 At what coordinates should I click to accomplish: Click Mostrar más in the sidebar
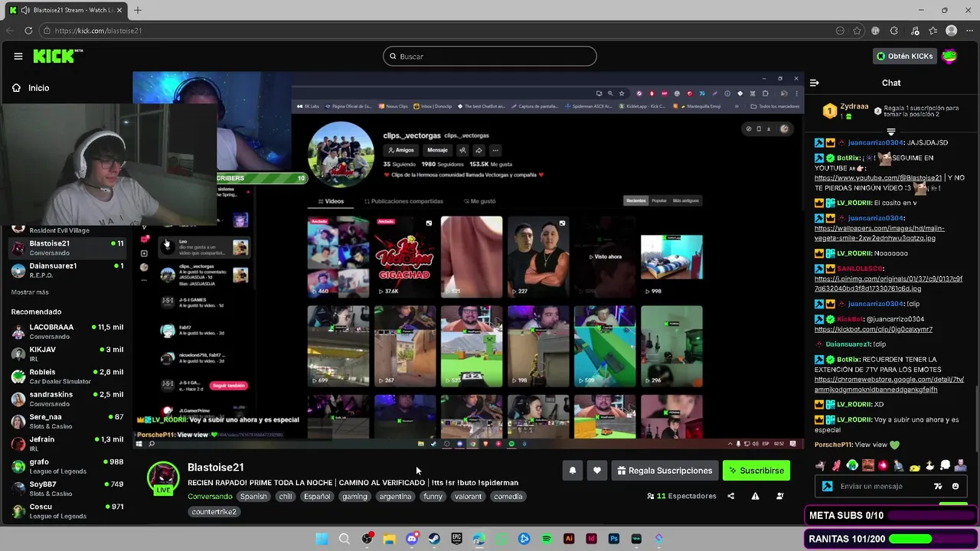point(30,292)
